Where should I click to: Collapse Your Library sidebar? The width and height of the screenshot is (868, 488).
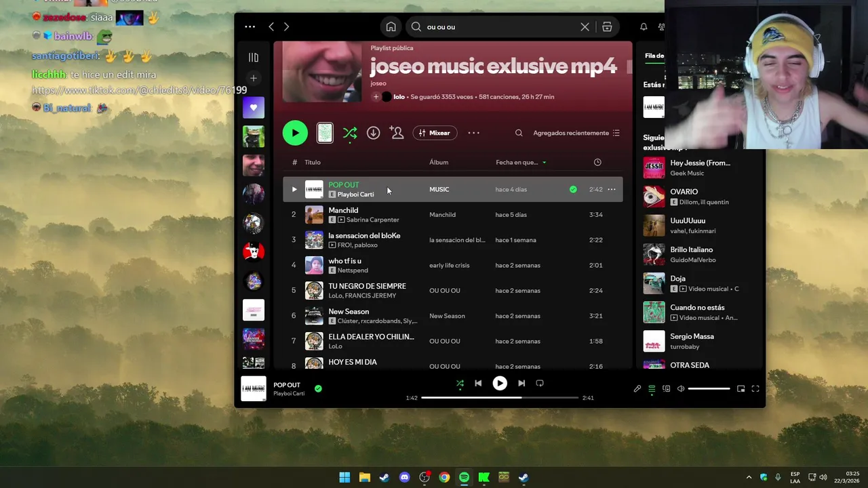(254, 58)
